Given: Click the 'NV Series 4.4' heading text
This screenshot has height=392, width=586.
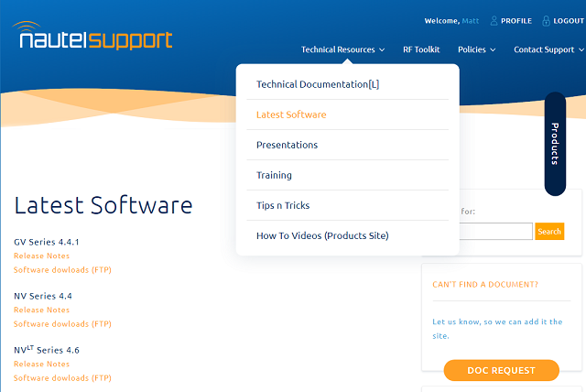Looking at the screenshot, I should pos(43,296).
